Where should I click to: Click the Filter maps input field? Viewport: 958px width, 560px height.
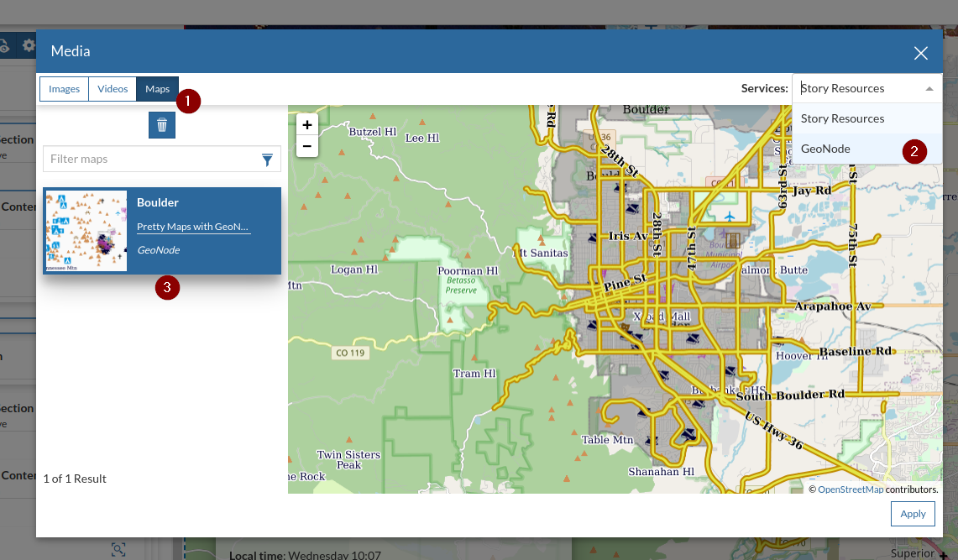pos(162,159)
